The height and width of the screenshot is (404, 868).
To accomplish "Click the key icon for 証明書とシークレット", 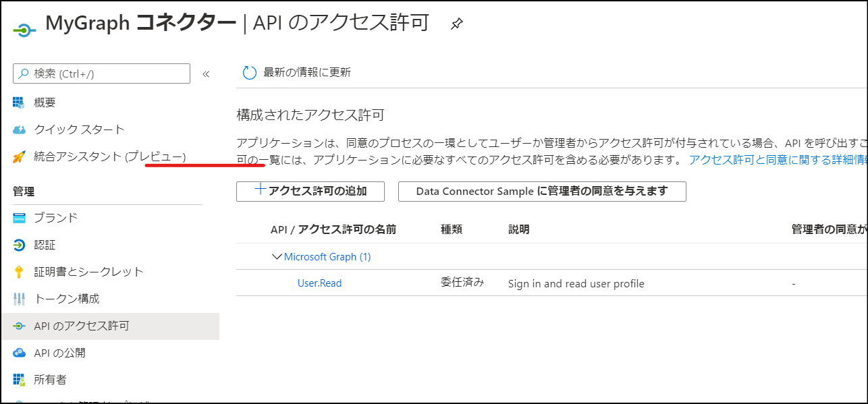I will (19, 272).
